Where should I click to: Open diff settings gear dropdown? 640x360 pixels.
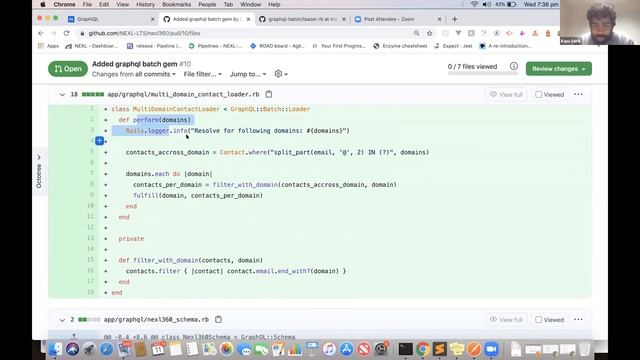tap(281, 74)
